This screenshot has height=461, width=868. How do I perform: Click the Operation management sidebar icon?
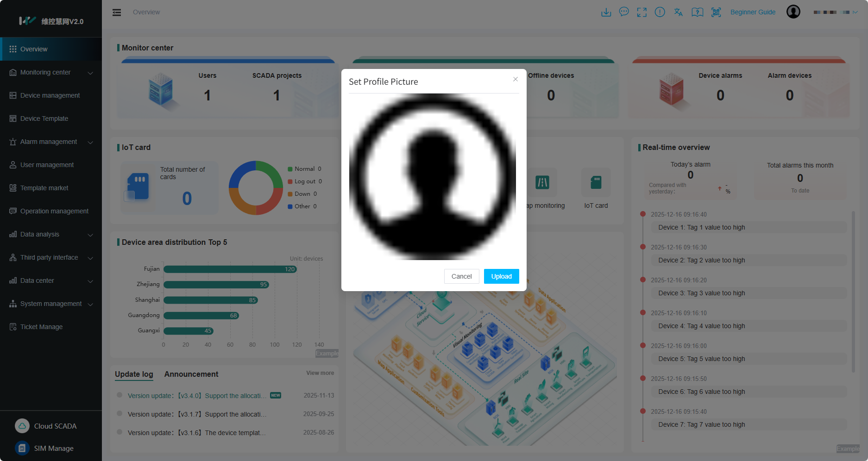pyautogui.click(x=13, y=211)
